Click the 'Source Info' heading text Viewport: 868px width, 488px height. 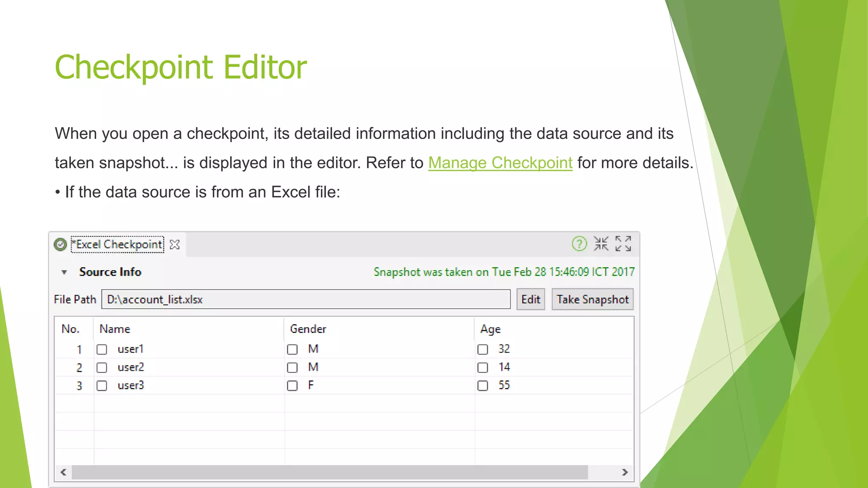(x=110, y=272)
